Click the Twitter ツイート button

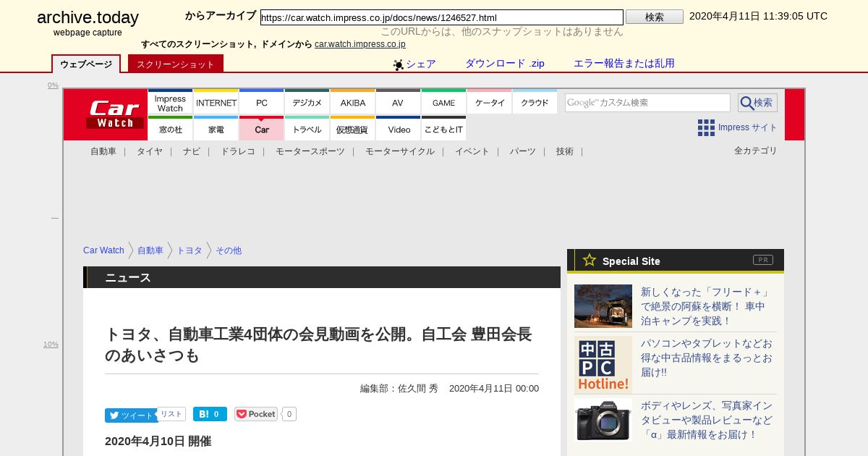[131, 415]
